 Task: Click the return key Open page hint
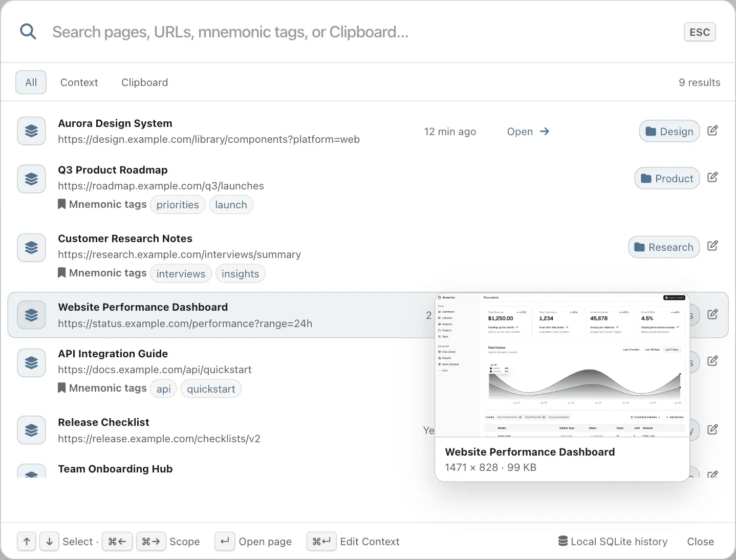point(225,542)
